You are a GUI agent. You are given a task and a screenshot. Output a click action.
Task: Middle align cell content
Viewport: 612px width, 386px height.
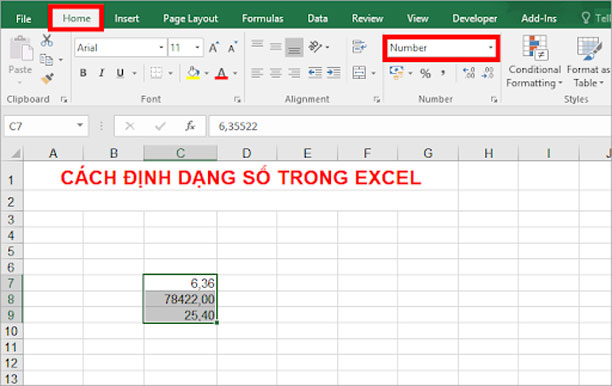tap(276, 47)
